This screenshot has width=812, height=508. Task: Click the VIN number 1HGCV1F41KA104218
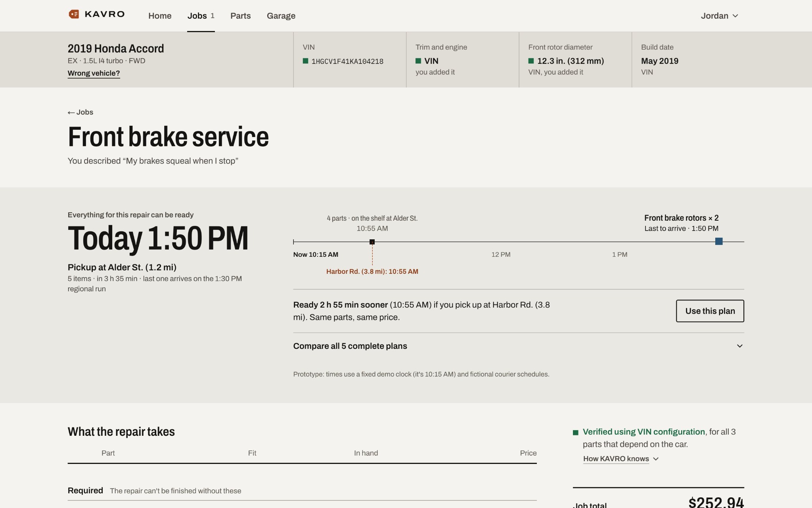[347, 62]
